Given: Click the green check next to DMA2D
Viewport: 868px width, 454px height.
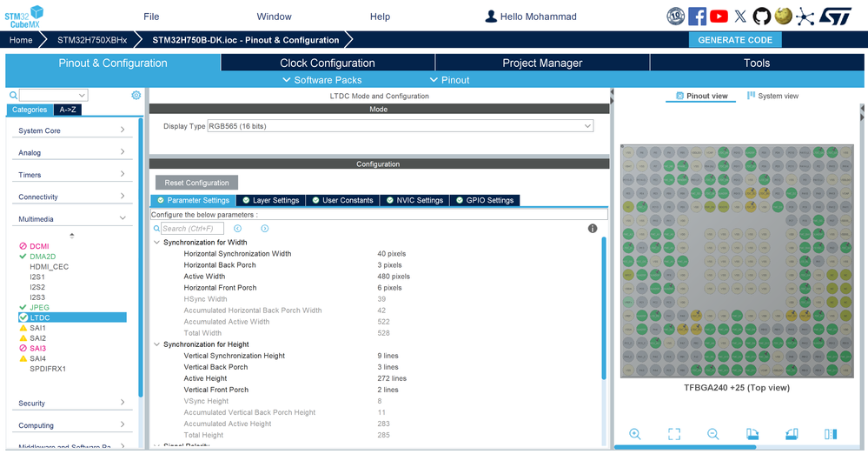Looking at the screenshot, I should [23, 257].
